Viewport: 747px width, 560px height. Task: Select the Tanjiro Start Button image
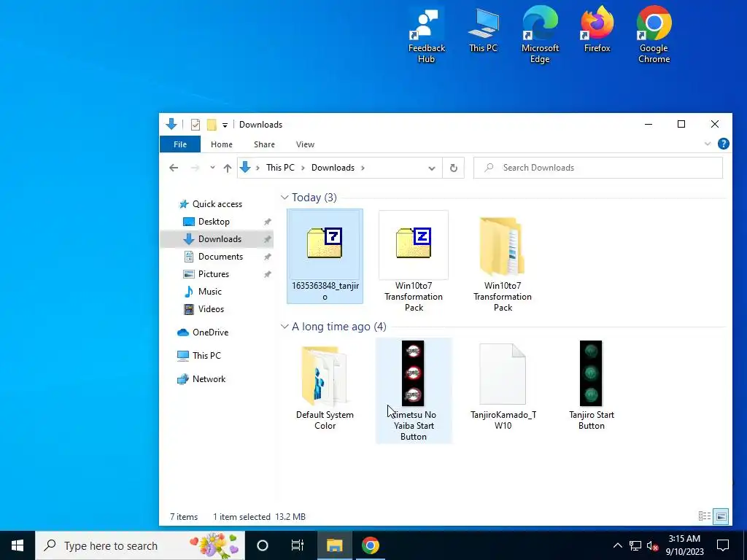coord(591,386)
